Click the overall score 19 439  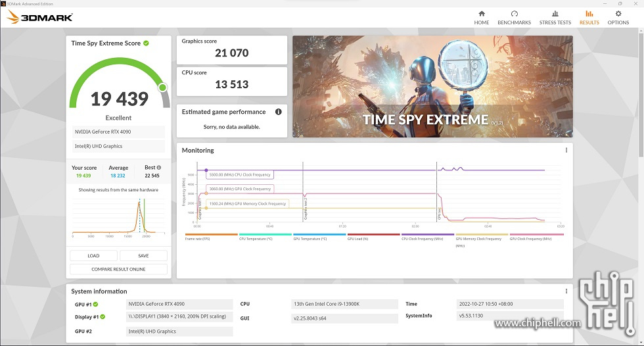120,99
